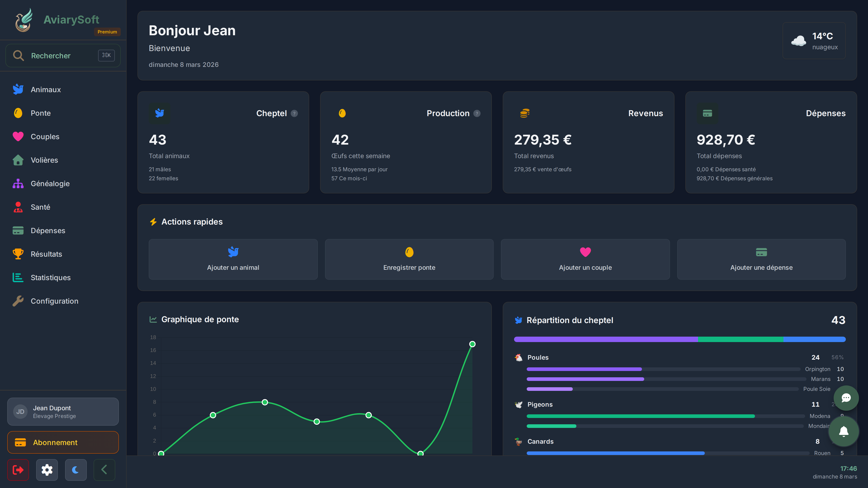
Task: Open the Animaux section in sidebar
Action: click(x=46, y=89)
